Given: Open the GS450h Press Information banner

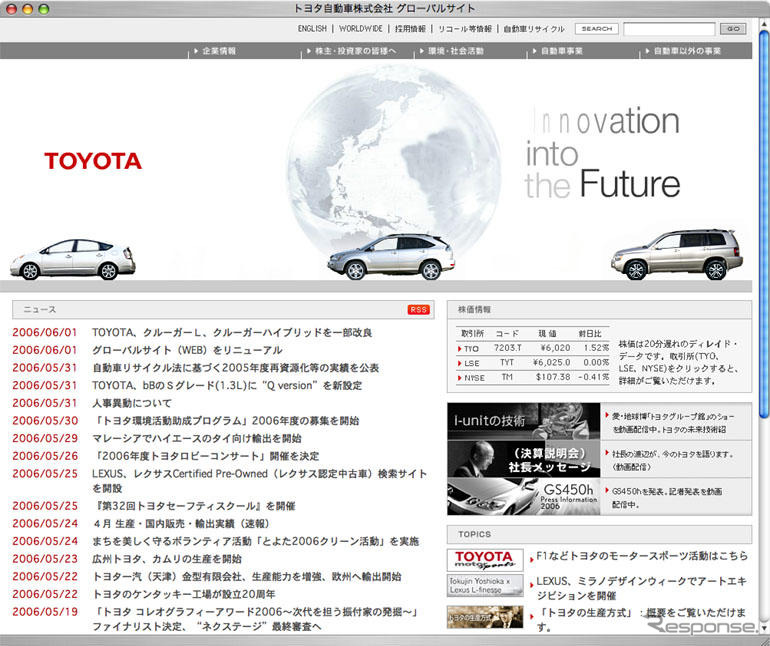Looking at the screenshot, I should [523, 497].
